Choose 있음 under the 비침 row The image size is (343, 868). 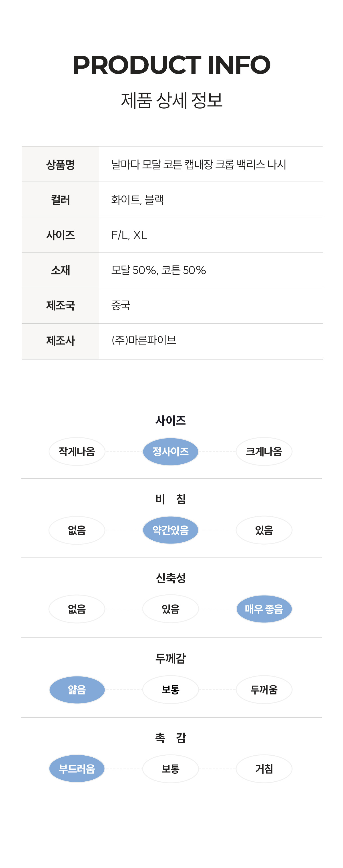264,530
